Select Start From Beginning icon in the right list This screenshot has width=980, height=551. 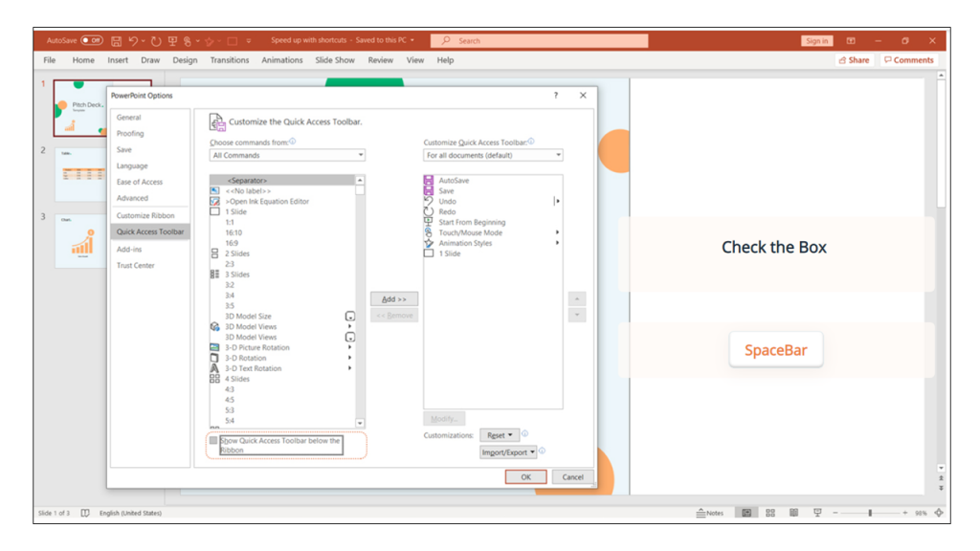430,221
